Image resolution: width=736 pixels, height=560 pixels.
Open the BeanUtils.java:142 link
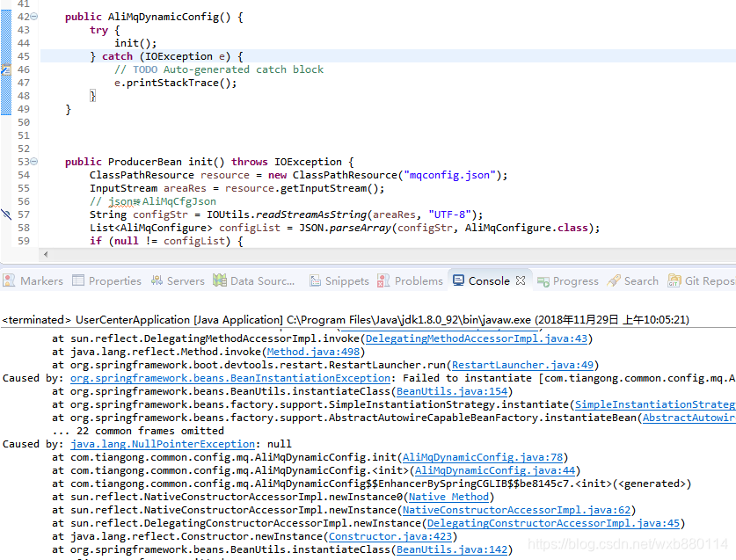point(452,549)
